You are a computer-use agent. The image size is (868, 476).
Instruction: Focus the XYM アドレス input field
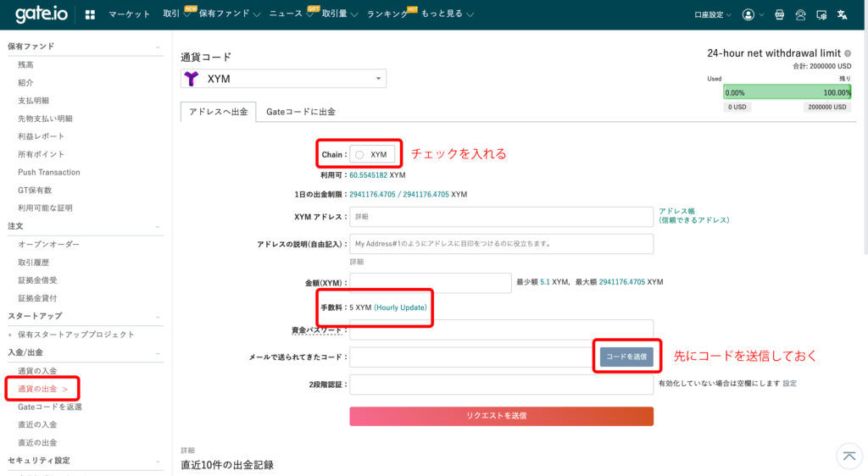tap(501, 217)
